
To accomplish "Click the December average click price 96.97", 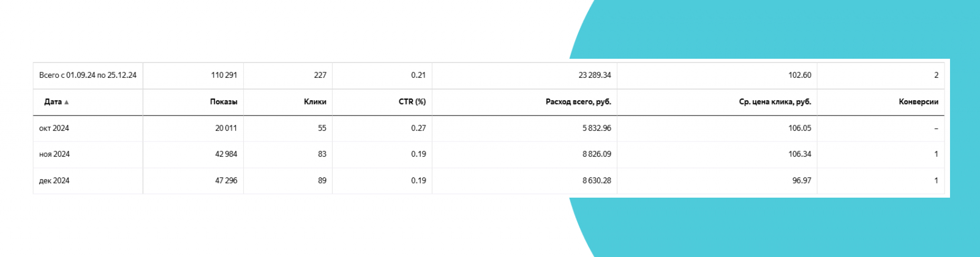I will point(801,181).
